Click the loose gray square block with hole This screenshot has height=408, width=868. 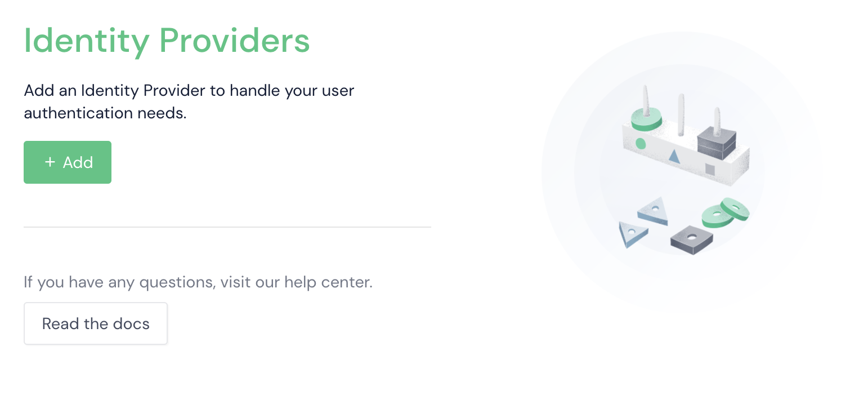(x=692, y=240)
